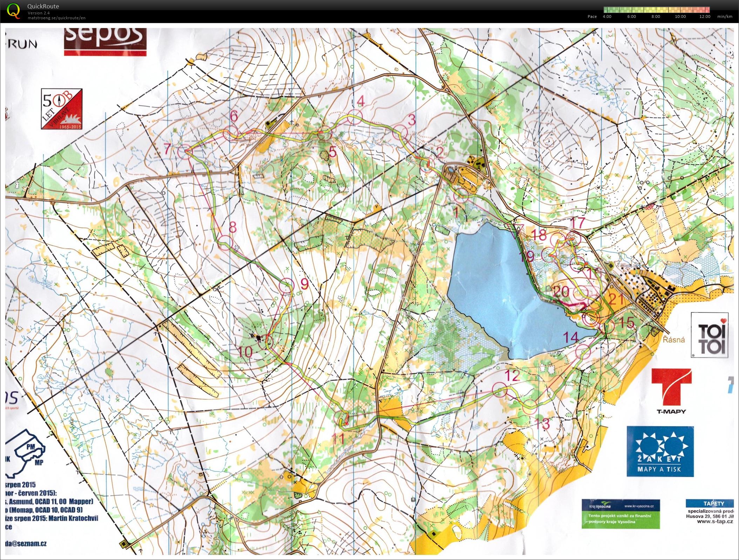Click the www.s-tap.cz web address

(x=715, y=521)
